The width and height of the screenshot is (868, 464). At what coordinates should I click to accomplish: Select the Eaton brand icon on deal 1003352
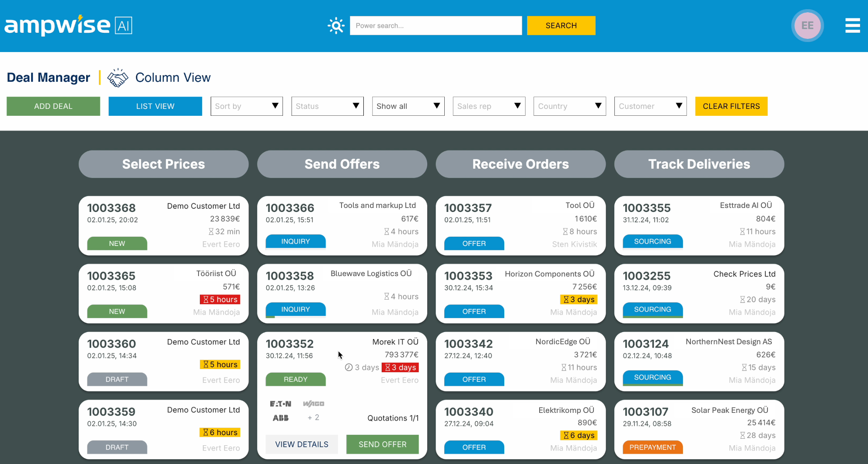pos(280,403)
